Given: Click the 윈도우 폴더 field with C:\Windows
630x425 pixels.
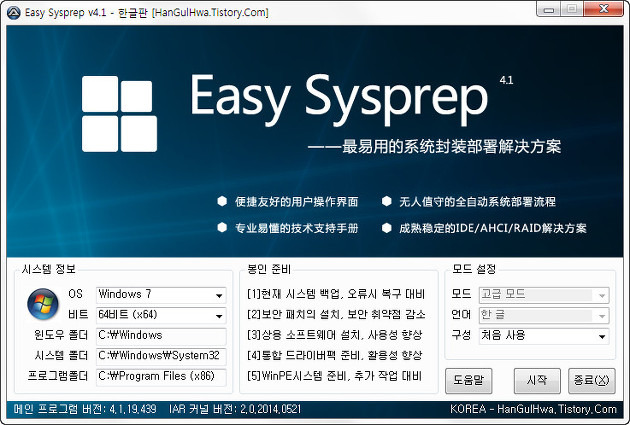Looking at the screenshot, I should point(161,336).
